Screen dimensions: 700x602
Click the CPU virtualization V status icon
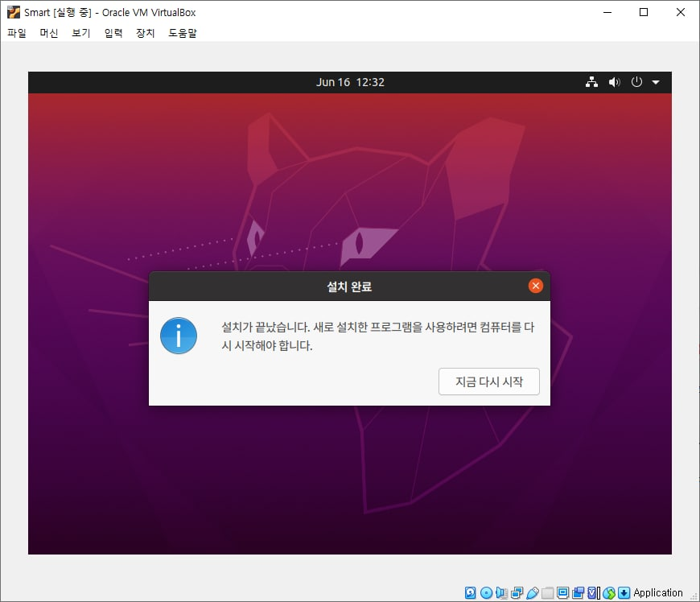point(593,592)
